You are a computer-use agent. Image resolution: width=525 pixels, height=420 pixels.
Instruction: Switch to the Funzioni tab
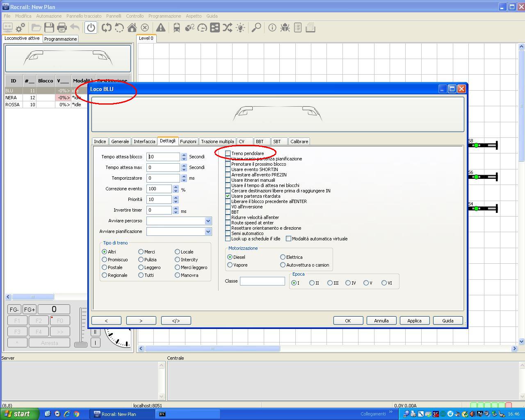tap(188, 142)
